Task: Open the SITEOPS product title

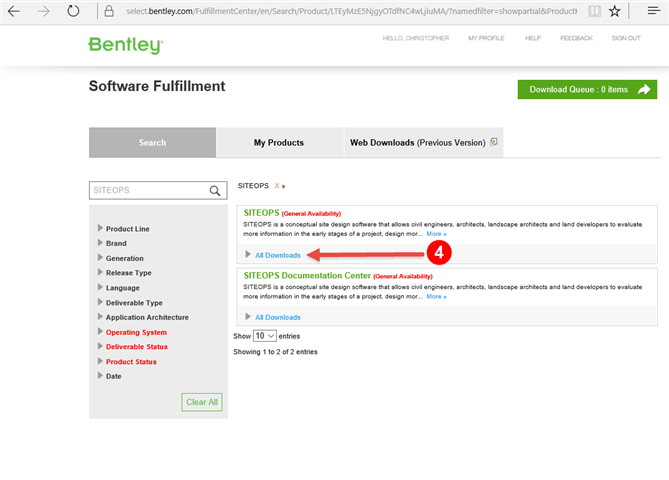Action: click(x=261, y=212)
